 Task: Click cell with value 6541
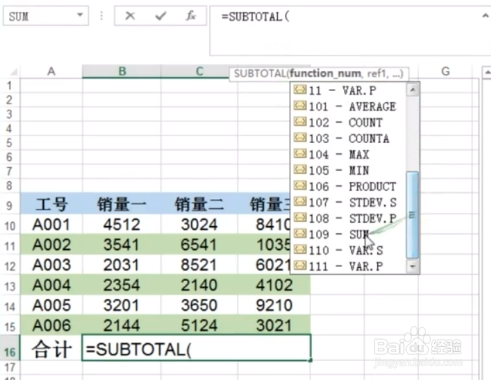(199, 245)
